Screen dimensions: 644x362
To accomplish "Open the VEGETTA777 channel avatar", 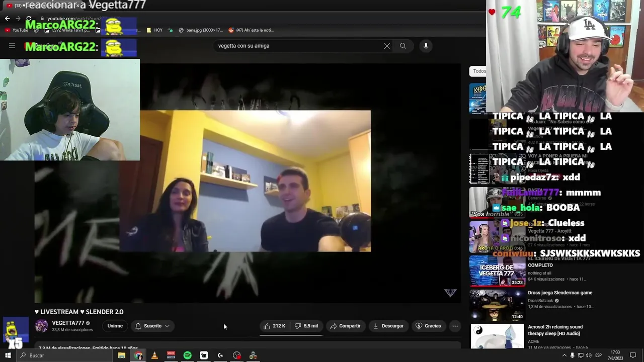I will pyautogui.click(x=41, y=326).
